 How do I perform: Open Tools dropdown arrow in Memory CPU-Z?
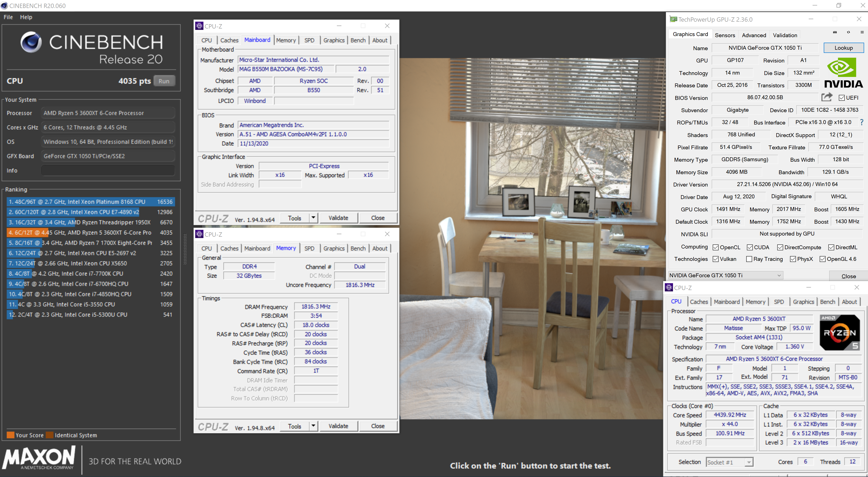click(x=313, y=426)
